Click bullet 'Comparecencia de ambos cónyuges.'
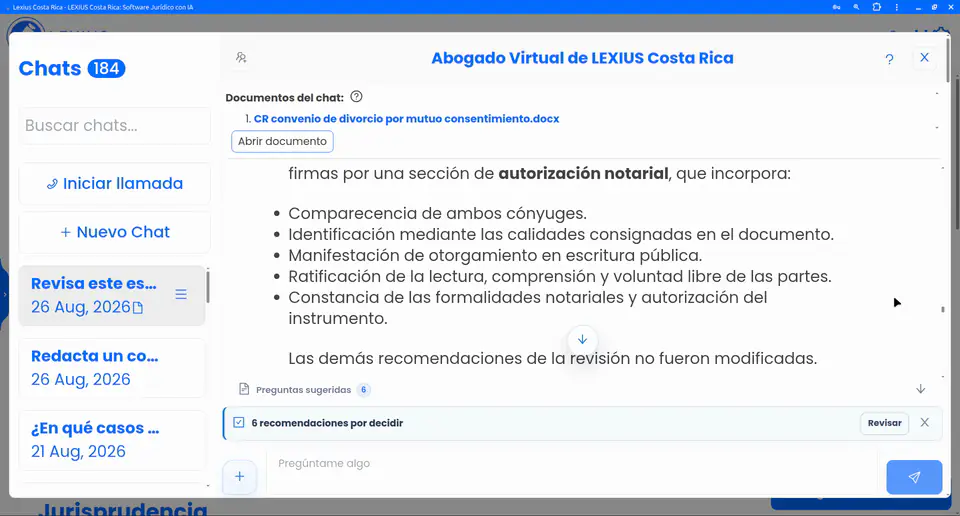This screenshot has width=960, height=516. [x=437, y=214]
